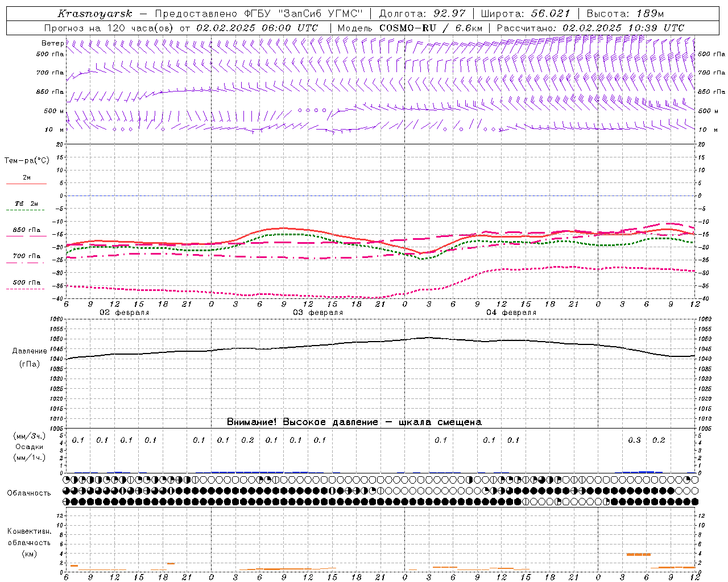
Task: Click the (км) unit label
Action: tap(29, 554)
